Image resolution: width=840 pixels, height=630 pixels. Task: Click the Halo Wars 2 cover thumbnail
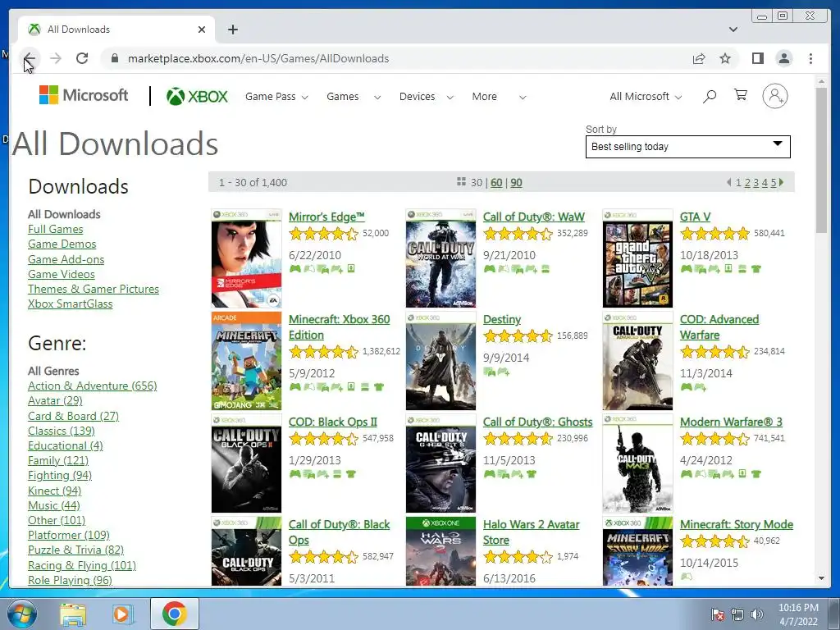point(441,551)
